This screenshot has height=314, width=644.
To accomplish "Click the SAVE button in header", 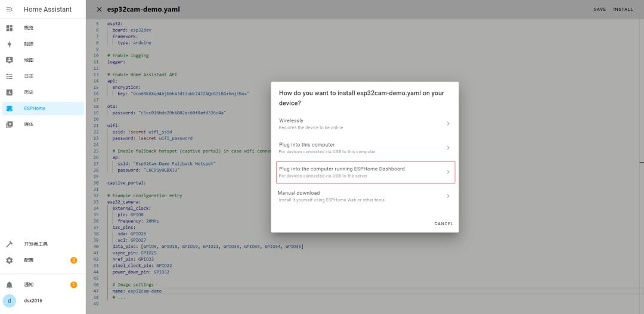I will tap(599, 10).
